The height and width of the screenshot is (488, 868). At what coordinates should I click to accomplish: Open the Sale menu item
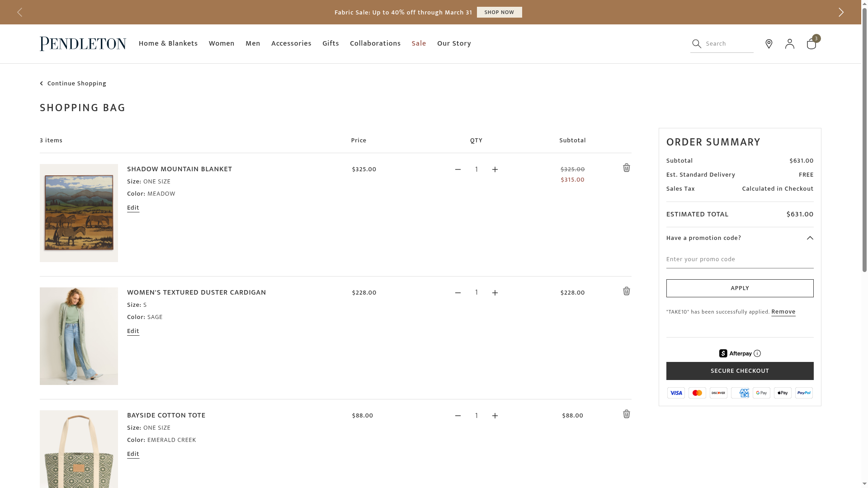419,43
